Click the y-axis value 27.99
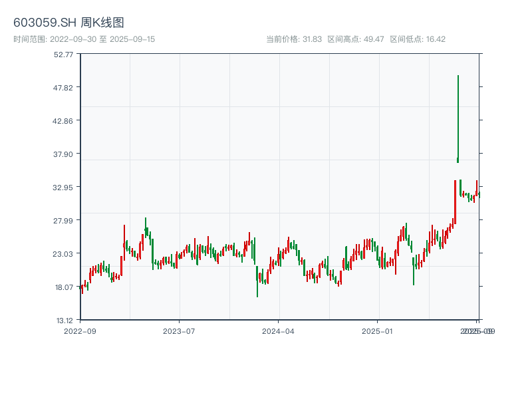The height and width of the screenshot is (399, 532). 63,221
